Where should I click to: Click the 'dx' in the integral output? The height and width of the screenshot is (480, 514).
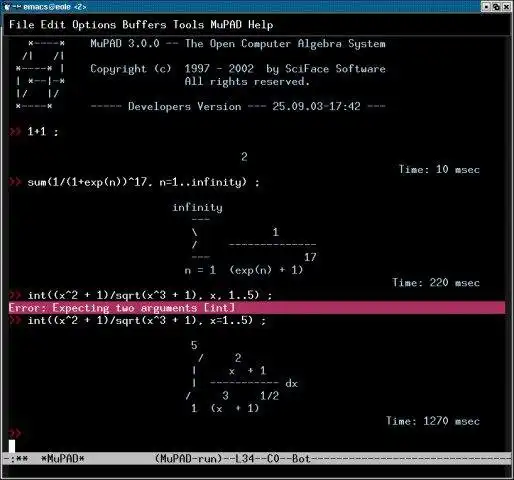point(291,383)
